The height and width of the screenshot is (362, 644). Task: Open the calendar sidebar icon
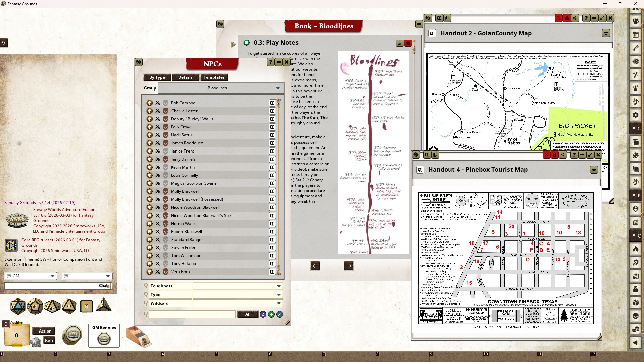pyautogui.click(x=636, y=35)
